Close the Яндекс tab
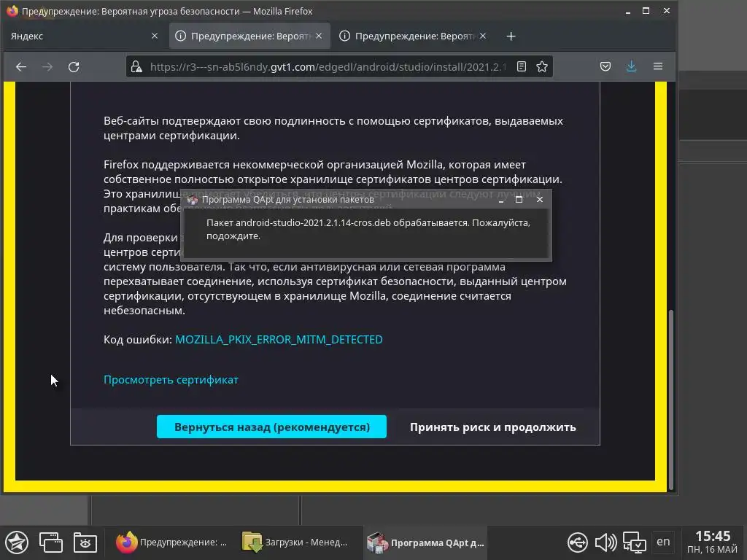Image resolution: width=747 pixels, height=560 pixels. [155, 36]
